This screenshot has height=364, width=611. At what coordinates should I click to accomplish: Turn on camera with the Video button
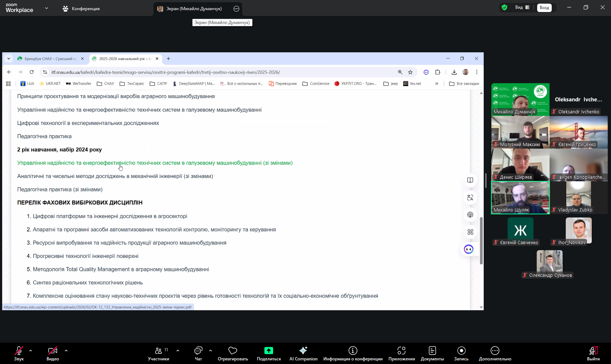(53, 353)
